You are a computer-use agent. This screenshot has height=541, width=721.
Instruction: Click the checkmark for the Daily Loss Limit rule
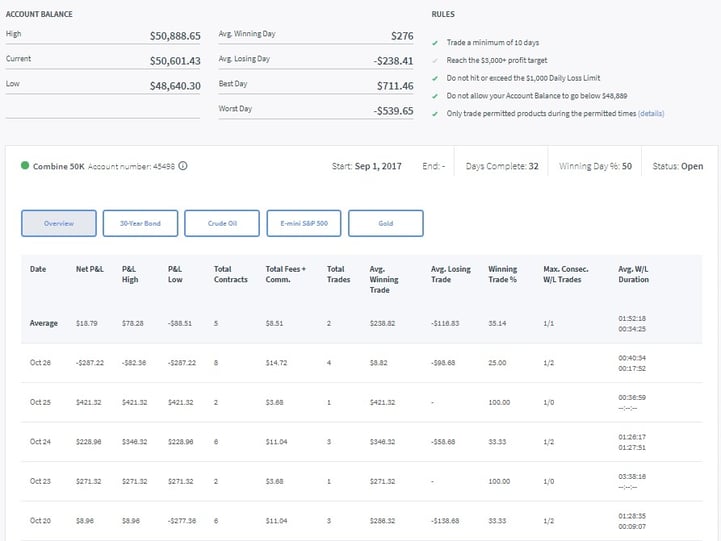click(435, 79)
